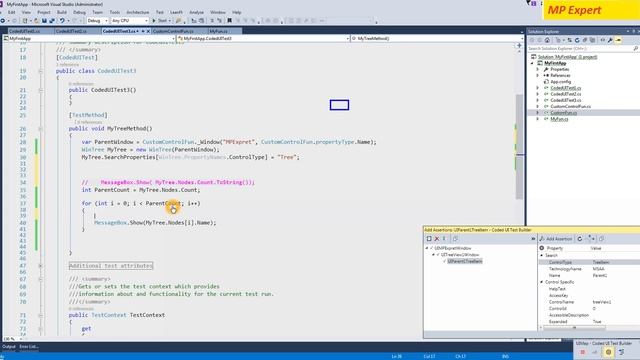Image resolution: width=640 pixels, height=360 pixels.
Task: Expand Properties node in Solution Explorer
Action: click(x=538, y=69)
